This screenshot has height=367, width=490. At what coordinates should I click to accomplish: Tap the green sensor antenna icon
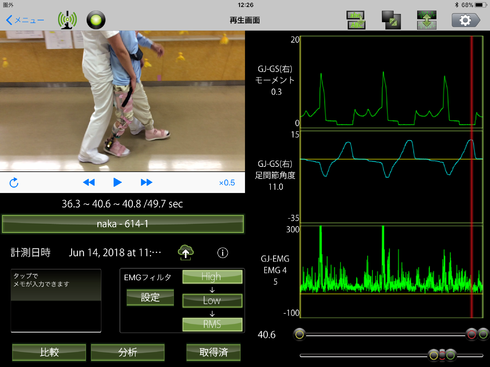click(67, 20)
